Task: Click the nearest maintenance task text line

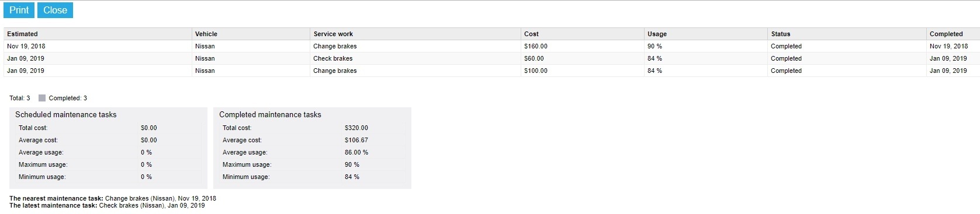Action: coord(113,198)
